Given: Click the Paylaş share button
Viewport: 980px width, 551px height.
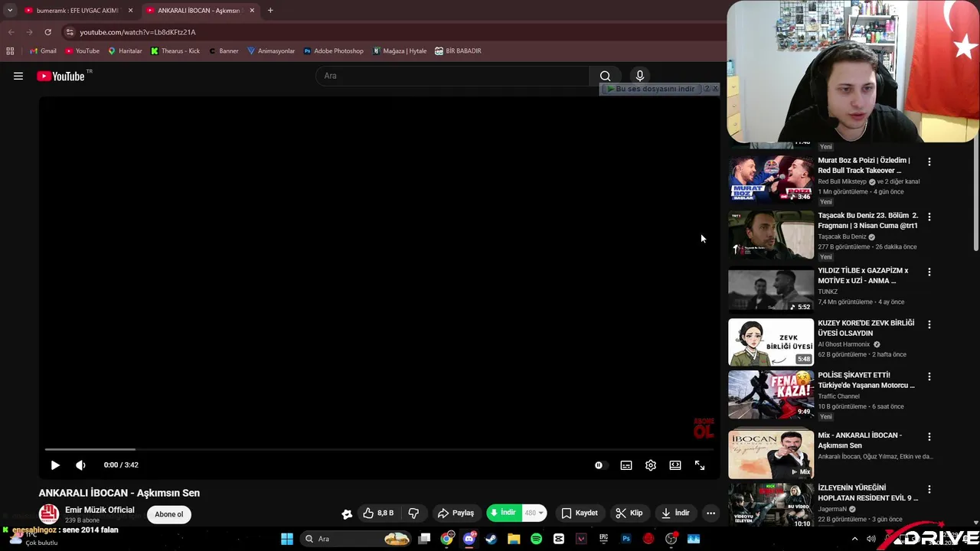Looking at the screenshot, I should pyautogui.click(x=456, y=513).
